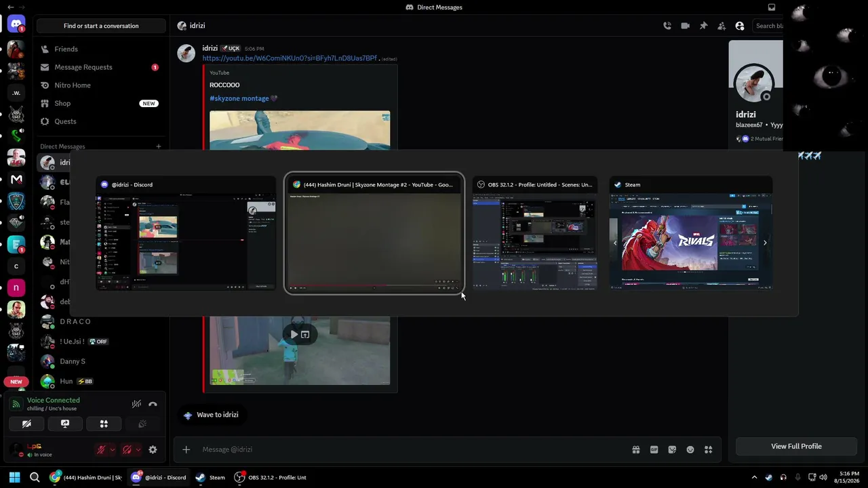Turn on camera in voice panel
Image resolution: width=868 pixels, height=488 pixels.
click(26, 424)
